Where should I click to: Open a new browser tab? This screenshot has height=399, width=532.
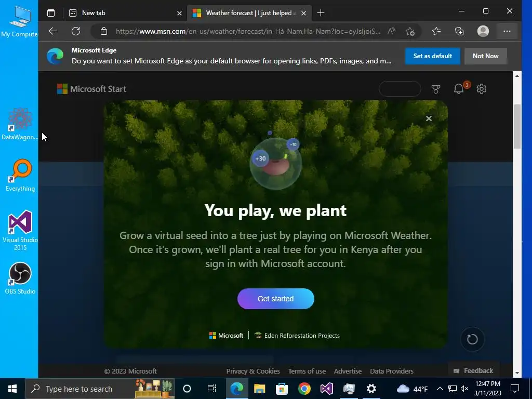coord(321,13)
